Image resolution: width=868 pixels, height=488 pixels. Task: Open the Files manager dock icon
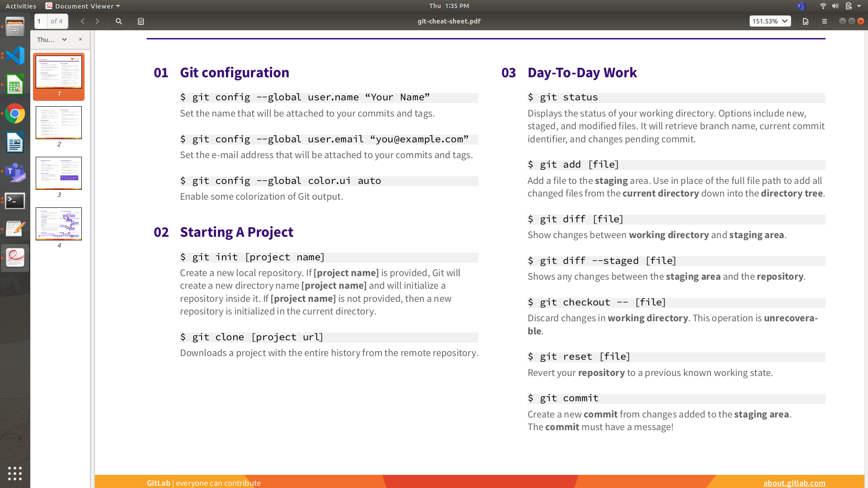pos(15,27)
